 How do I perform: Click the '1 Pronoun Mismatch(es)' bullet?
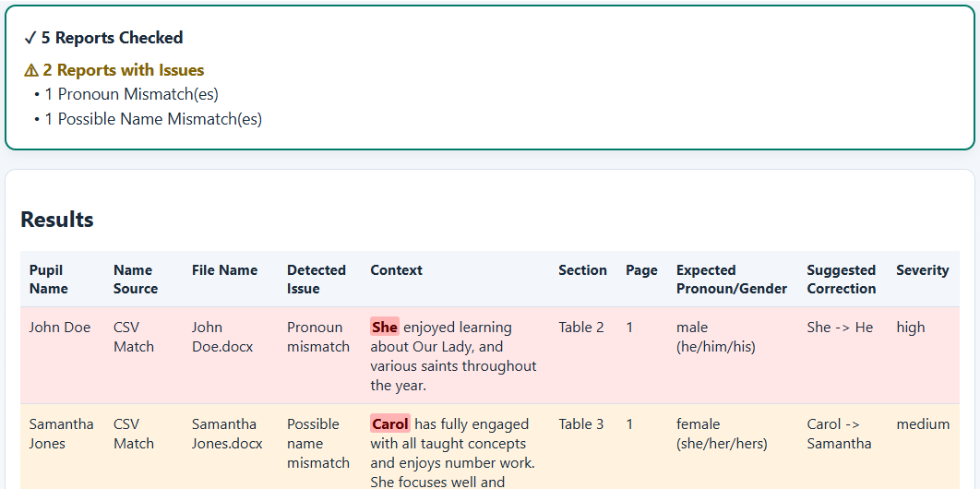coord(126,94)
